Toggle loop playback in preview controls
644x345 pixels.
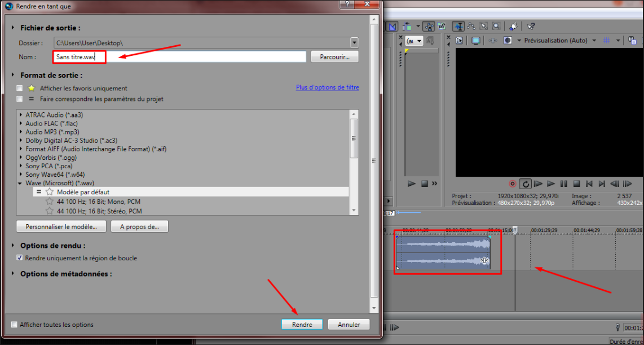pos(525,184)
